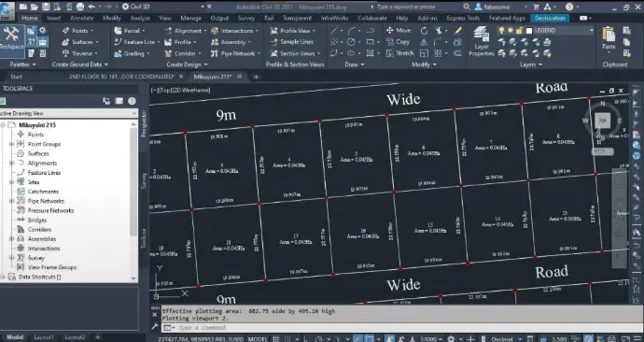Click the new drawing tab plus button
The width and height of the screenshot is (644, 342).
click(256, 77)
